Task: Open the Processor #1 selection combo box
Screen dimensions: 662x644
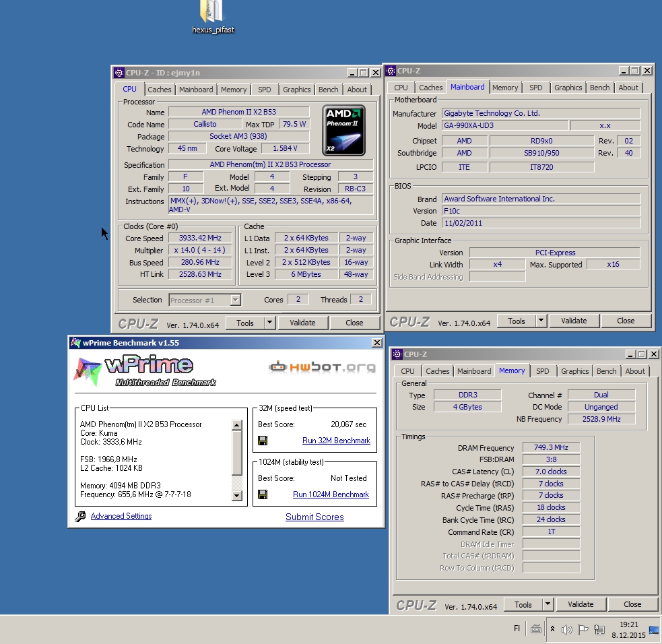Action: [x=205, y=300]
